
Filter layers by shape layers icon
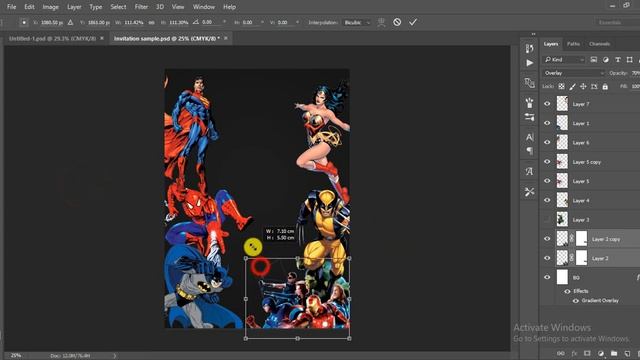coord(629,60)
